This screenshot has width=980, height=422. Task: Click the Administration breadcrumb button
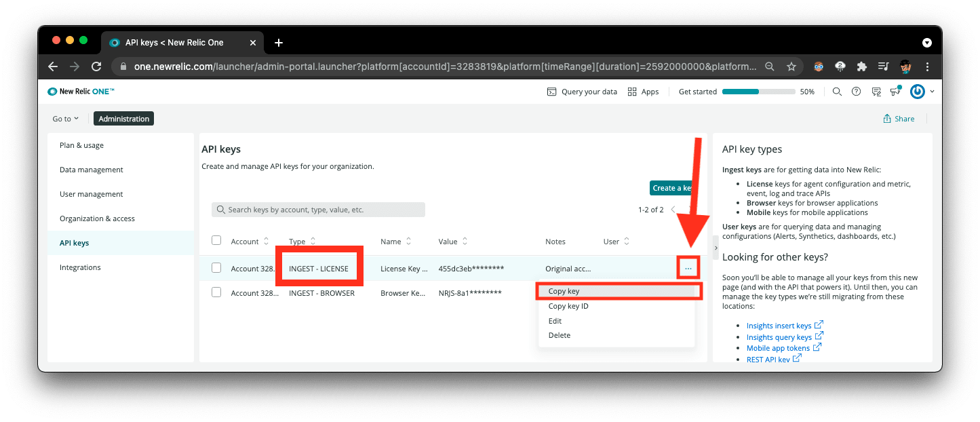(x=124, y=119)
